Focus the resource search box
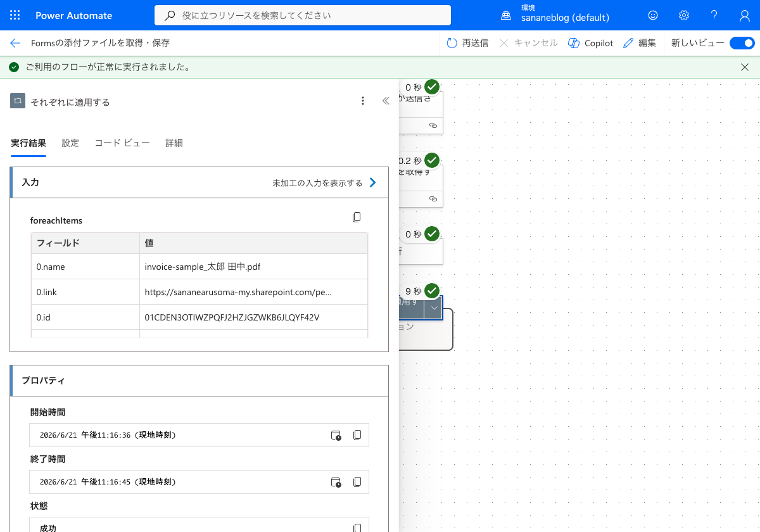This screenshot has height=532, width=760. [303, 15]
